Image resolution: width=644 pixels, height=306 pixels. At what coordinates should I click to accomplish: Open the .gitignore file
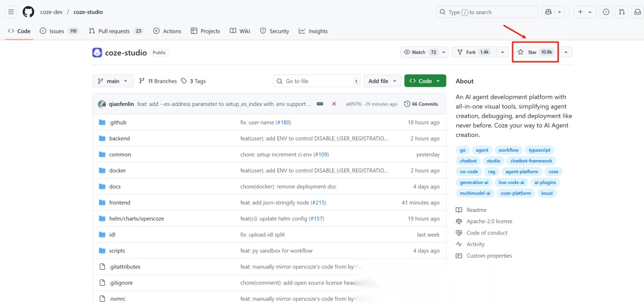click(x=120, y=283)
